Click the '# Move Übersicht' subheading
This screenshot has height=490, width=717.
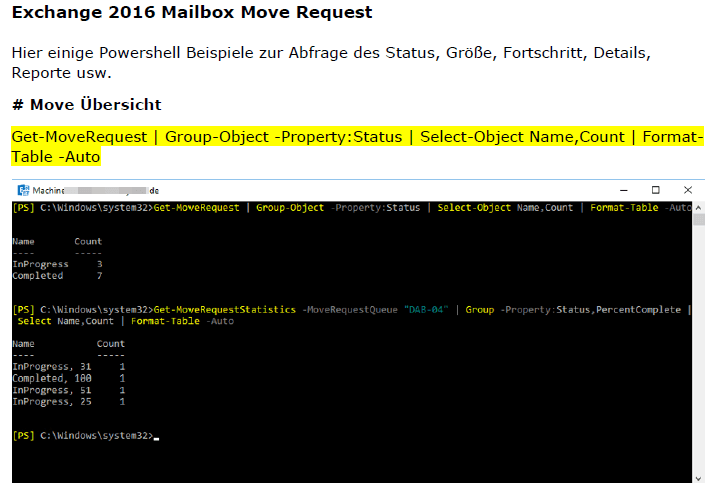(x=86, y=105)
